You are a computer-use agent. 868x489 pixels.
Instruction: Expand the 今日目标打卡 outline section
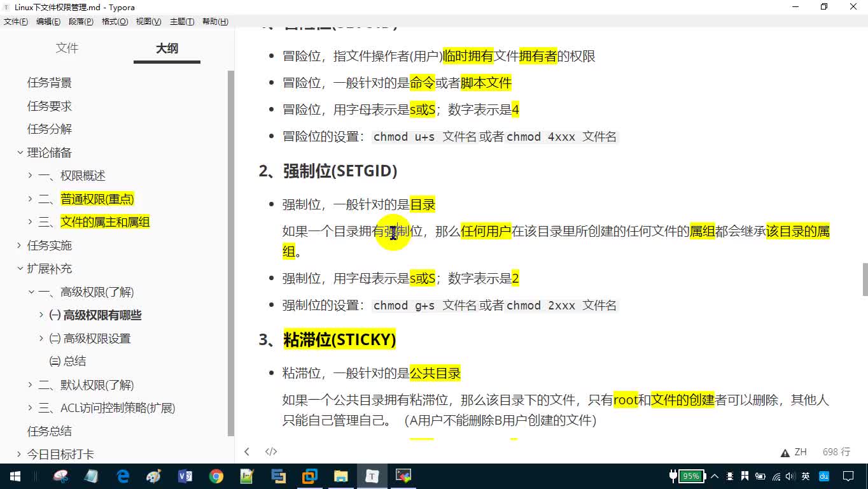[20, 454]
